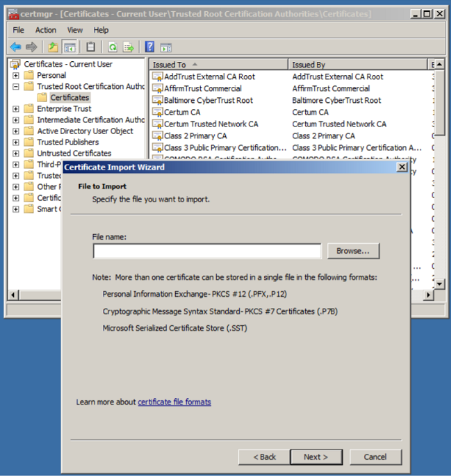The image size is (465, 476).
Task: Click the AddTrust External CA Root certificate icon
Action: click(157, 76)
